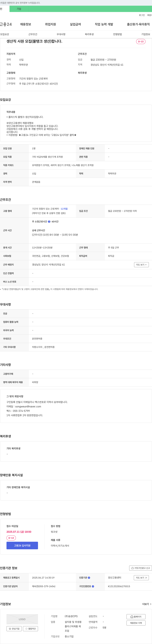This screenshot has height=644, width=152.
Task: Report false ad via 거짓구인광고 신고
Action: [x=140, y=568]
